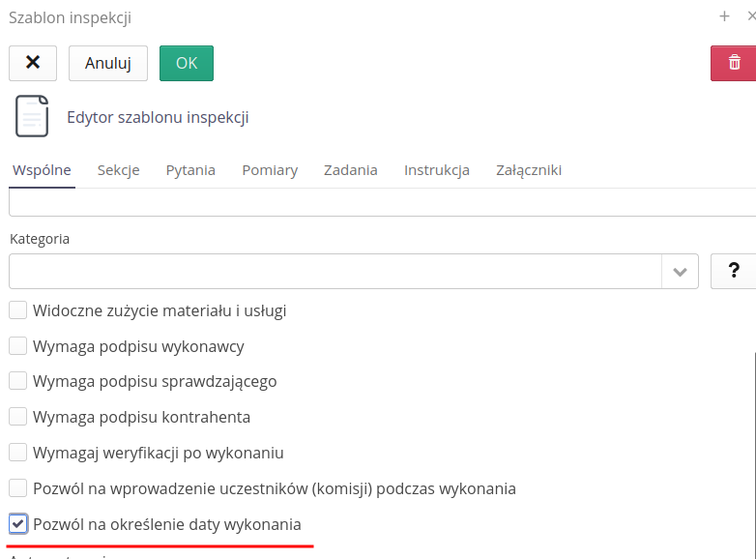Image resolution: width=756 pixels, height=559 pixels.
Task: Expand the Kategoria dropdown arrow
Action: click(x=680, y=272)
